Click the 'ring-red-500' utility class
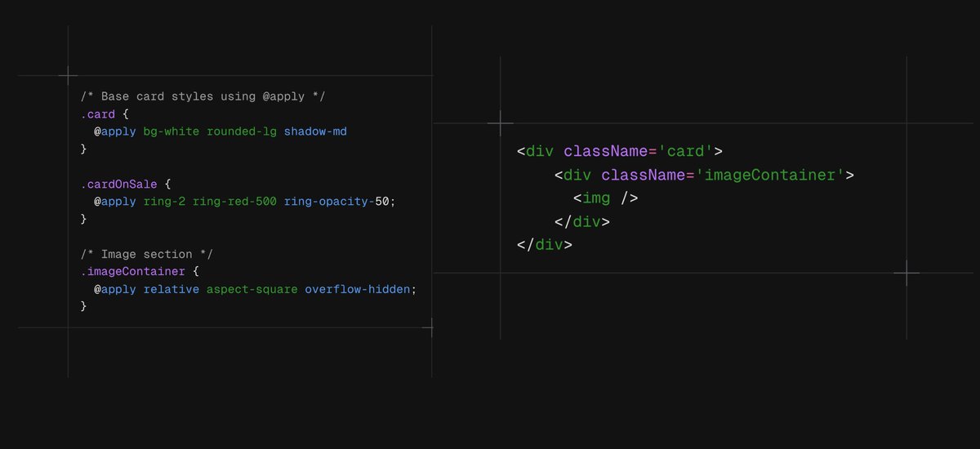The width and height of the screenshot is (980, 449). click(234, 202)
